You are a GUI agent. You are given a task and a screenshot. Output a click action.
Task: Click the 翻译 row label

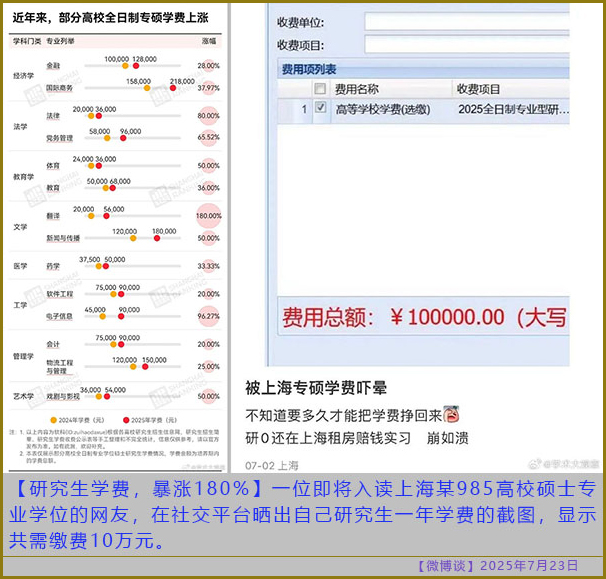(x=53, y=216)
